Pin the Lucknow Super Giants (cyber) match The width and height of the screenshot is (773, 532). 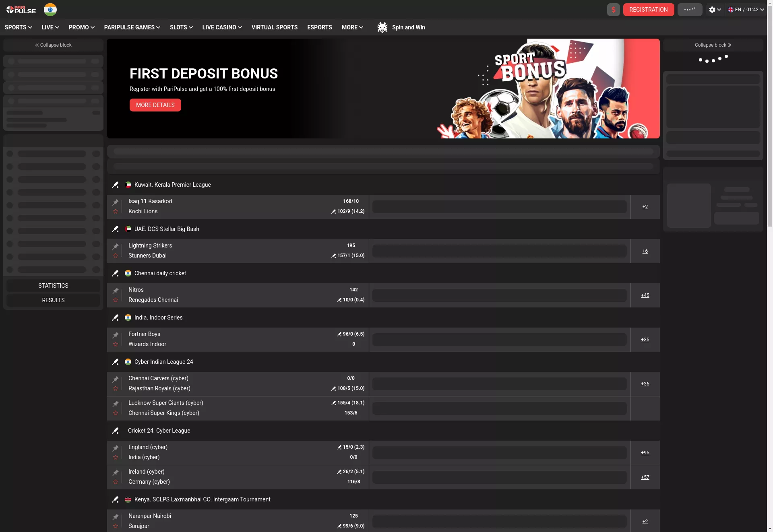116,404
